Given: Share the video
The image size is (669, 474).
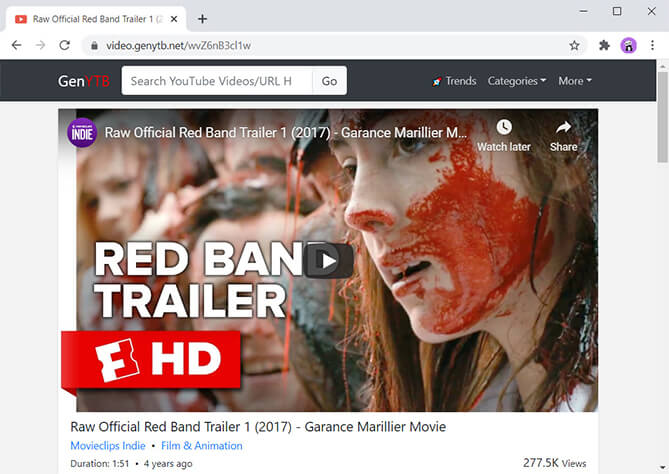Looking at the screenshot, I should tap(563, 136).
